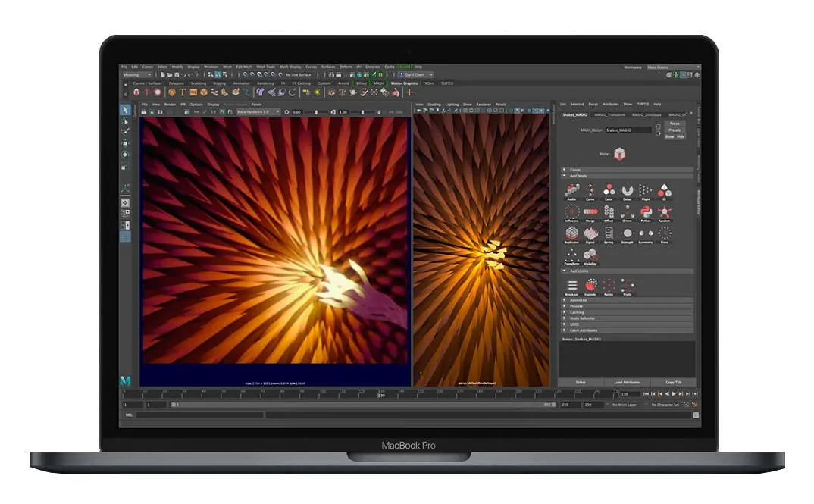Add a MASH Strength node
Screen dimensions: 814x504
point(627,234)
